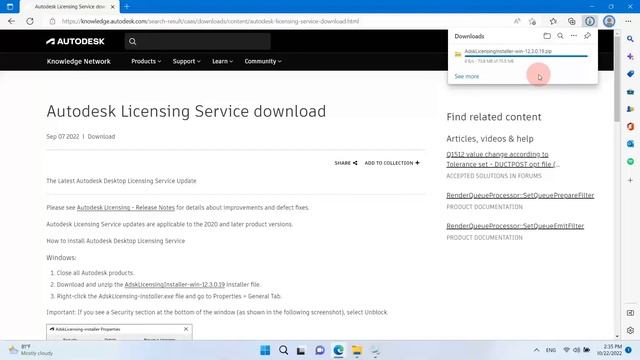This screenshot has height=360, width=640.
Task: Open Discover icon in Edge sidebar
Action: [x=630, y=56]
